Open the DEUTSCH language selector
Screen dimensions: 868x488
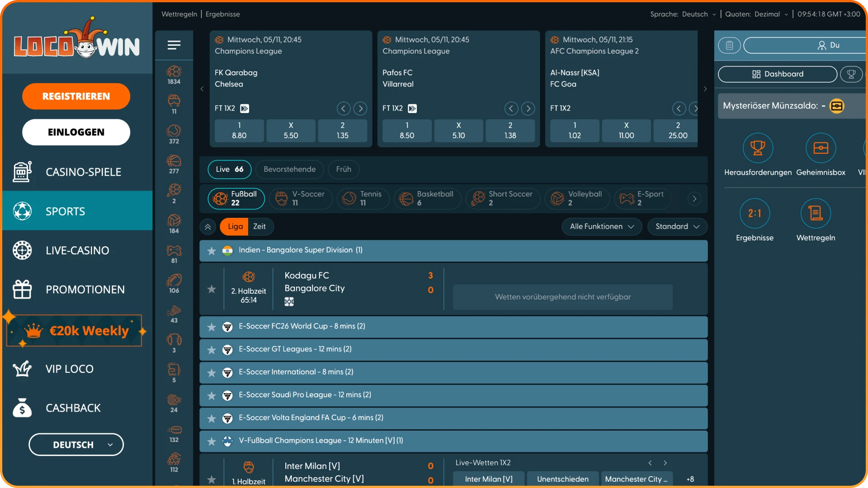[x=76, y=445]
